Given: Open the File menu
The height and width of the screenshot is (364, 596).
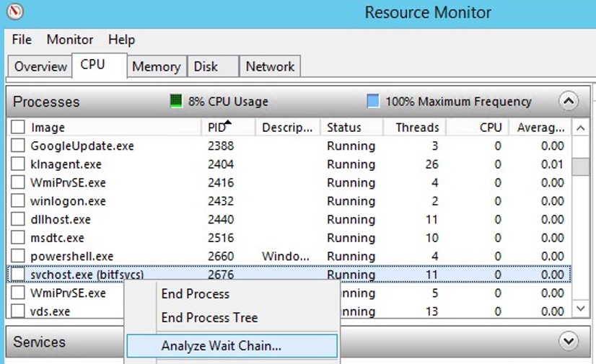Looking at the screenshot, I should [x=22, y=40].
